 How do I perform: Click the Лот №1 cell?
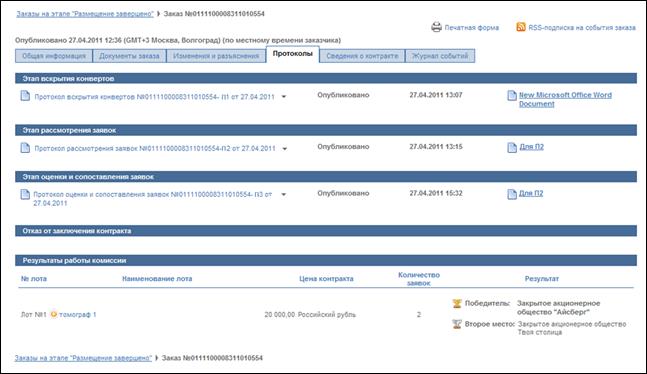[x=34, y=315]
